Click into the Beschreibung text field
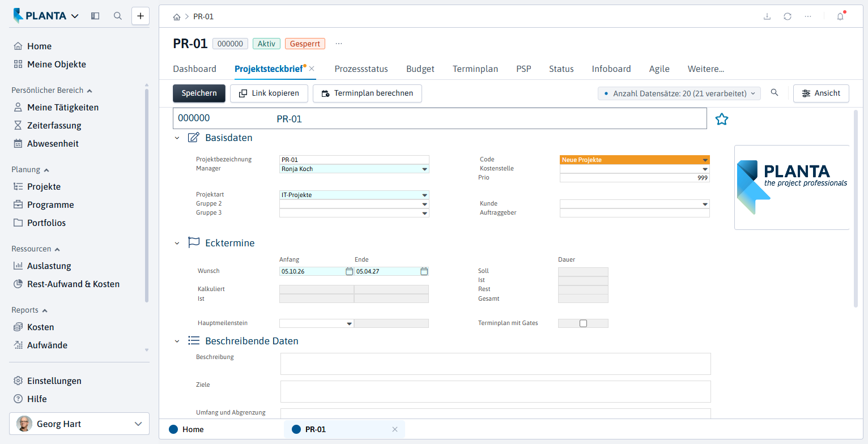Viewport: 868px width, 444px height. [495, 364]
